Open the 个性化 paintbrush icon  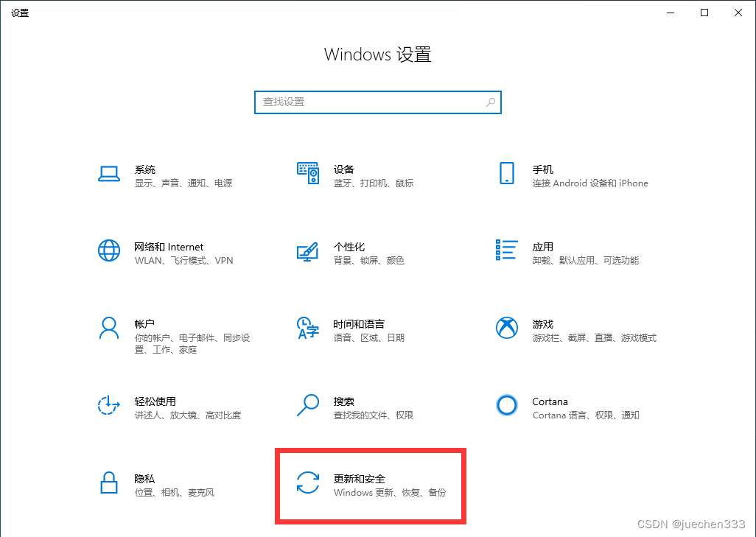pyautogui.click(x=307, y=251)
